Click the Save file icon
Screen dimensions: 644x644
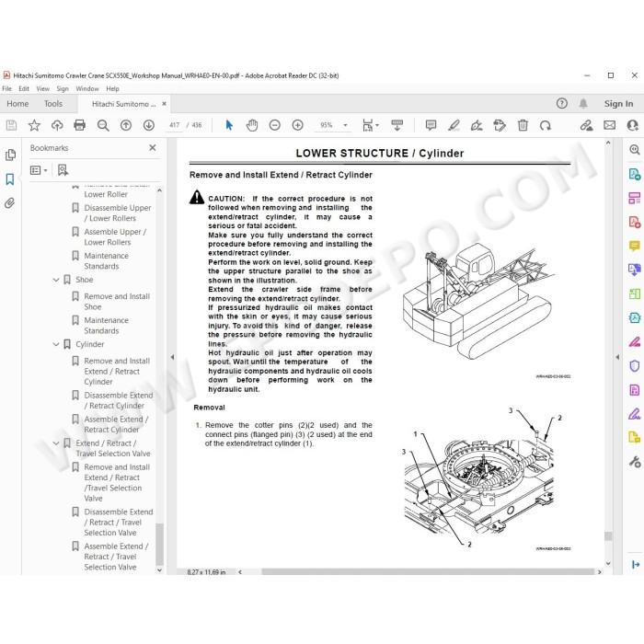click(x=11, y=125)
